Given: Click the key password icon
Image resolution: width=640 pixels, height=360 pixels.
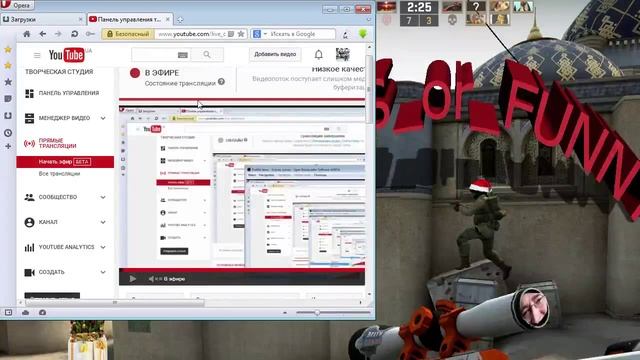Looking at the screenshot, I should pos(90,34).
